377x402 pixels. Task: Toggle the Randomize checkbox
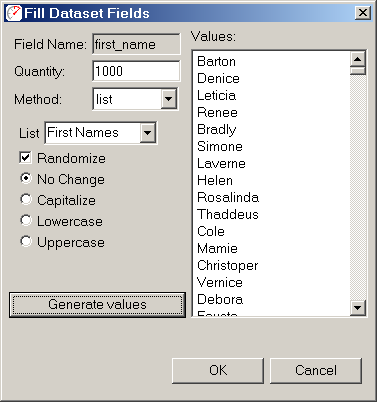coord(26,158)
